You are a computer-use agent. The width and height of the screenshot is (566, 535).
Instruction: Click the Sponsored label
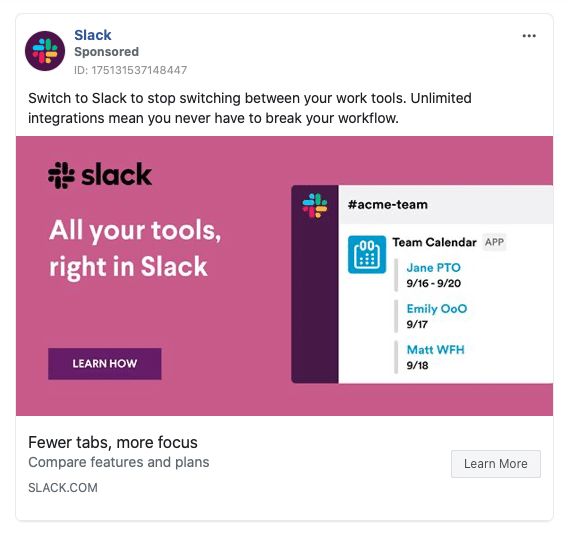tap(106, 52)
